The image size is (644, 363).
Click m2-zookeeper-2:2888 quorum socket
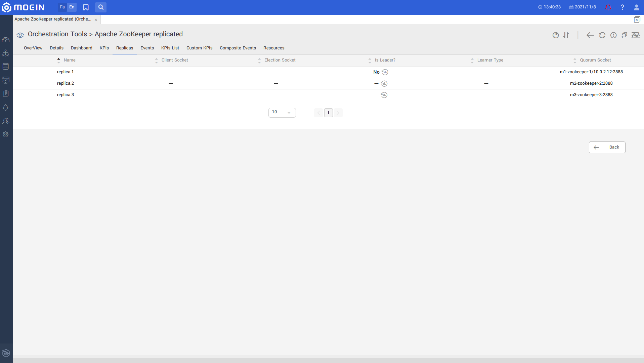(x=591, y=83)
